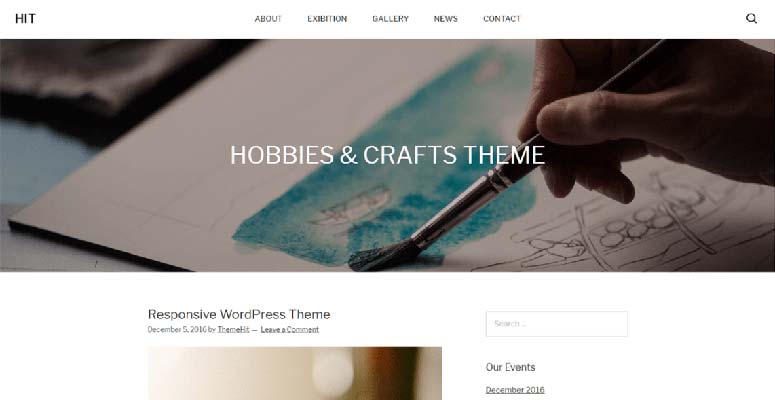The width and height of the screenshot is (775, 400).
Task: Open the Contact page
Action: click(x=502, y=19)
